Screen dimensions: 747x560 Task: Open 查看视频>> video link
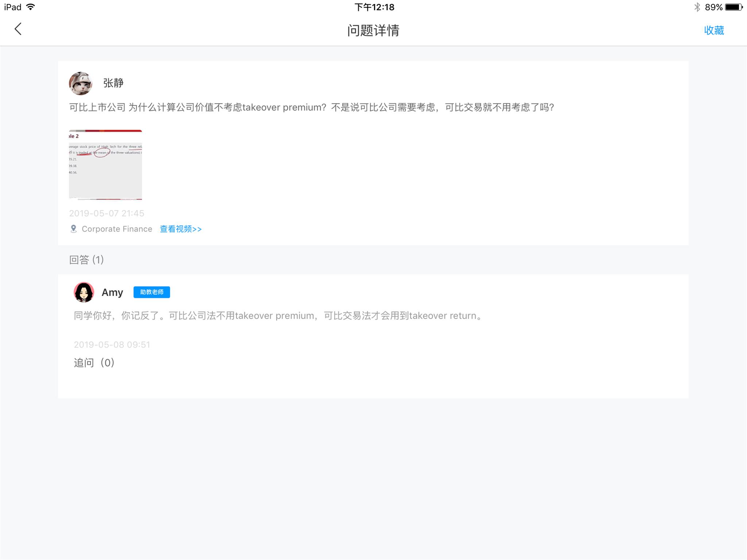point(181,229)
